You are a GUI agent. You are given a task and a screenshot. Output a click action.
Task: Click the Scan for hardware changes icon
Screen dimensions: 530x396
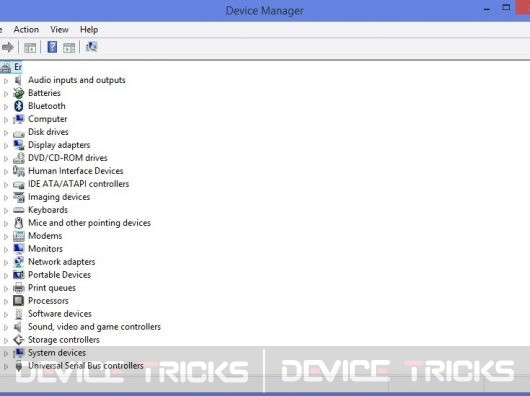pos(91,47)
